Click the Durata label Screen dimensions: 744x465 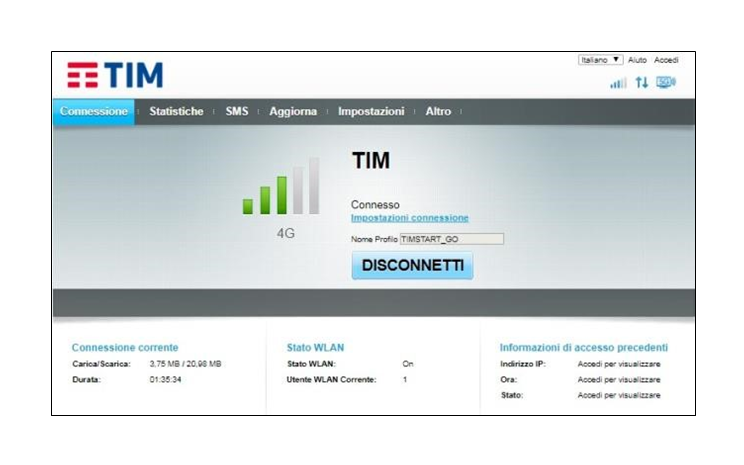click(x=86, y=380)
